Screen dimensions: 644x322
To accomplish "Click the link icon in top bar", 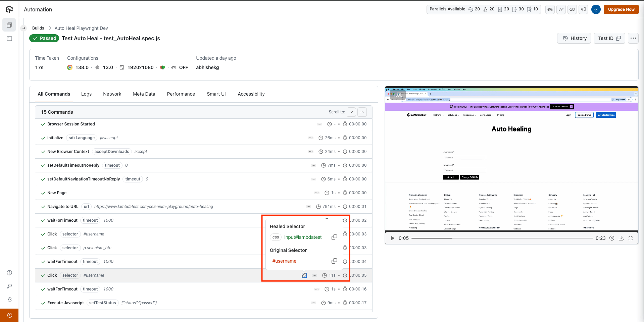I will click(572, 9).
